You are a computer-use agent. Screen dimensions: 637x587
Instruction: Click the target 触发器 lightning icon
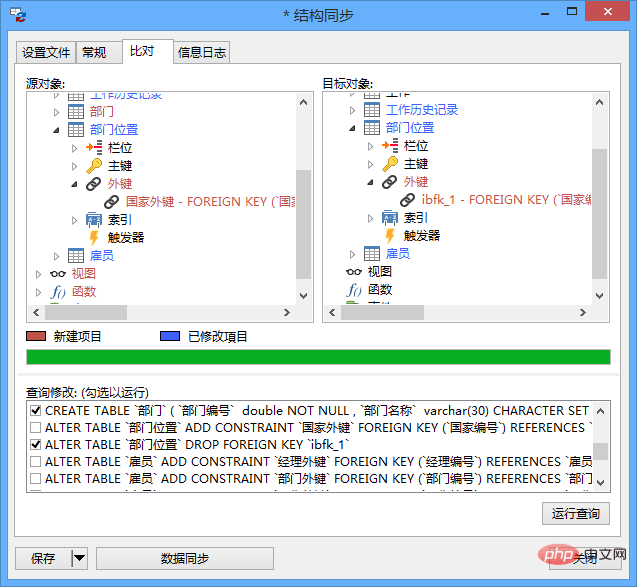pos(390,236)
